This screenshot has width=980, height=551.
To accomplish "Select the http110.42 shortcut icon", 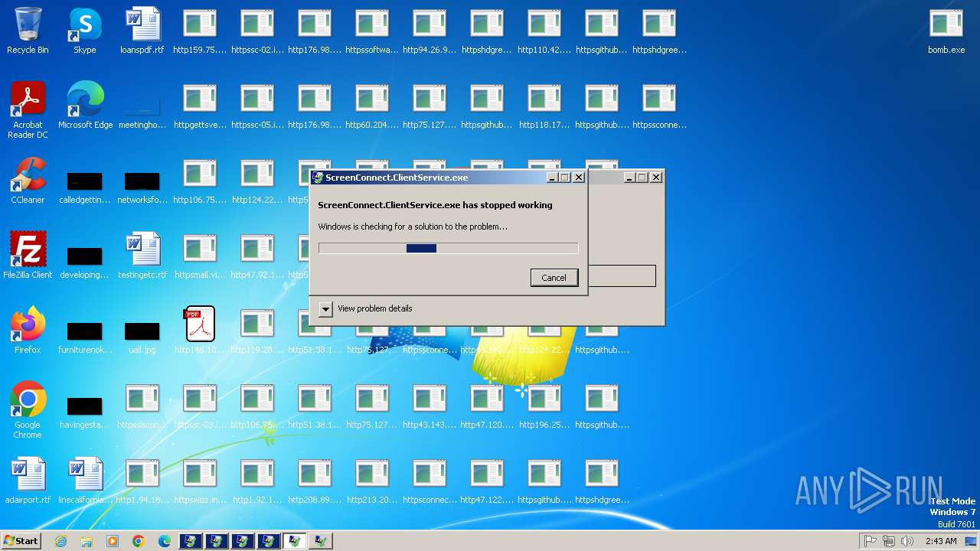I will point(544,31).
